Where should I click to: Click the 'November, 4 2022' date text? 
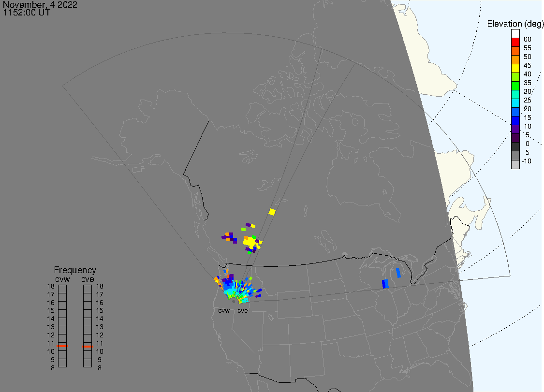coord(40,4)
